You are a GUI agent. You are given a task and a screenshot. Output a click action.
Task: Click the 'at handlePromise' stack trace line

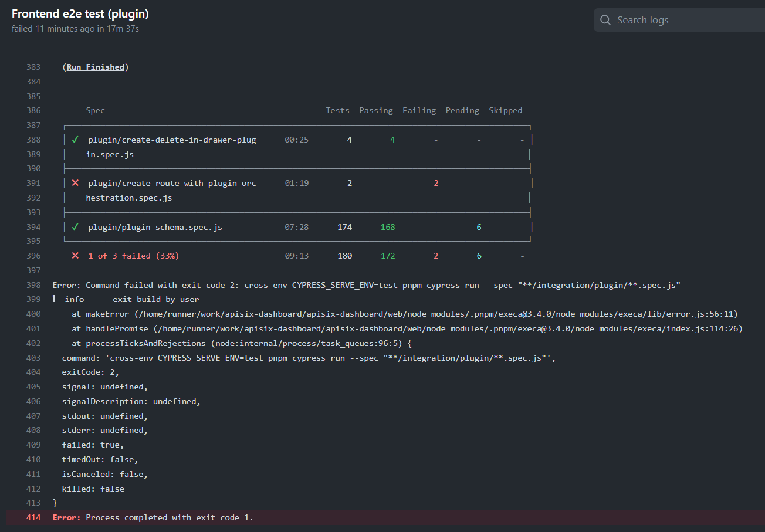407,328
